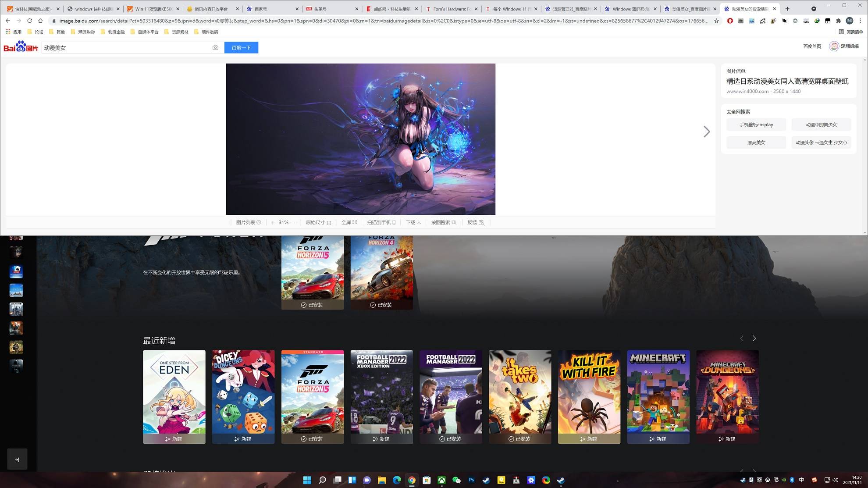Open It Takes Two card in Xbox app
868x488 pixels.
[x=520, y=397]
